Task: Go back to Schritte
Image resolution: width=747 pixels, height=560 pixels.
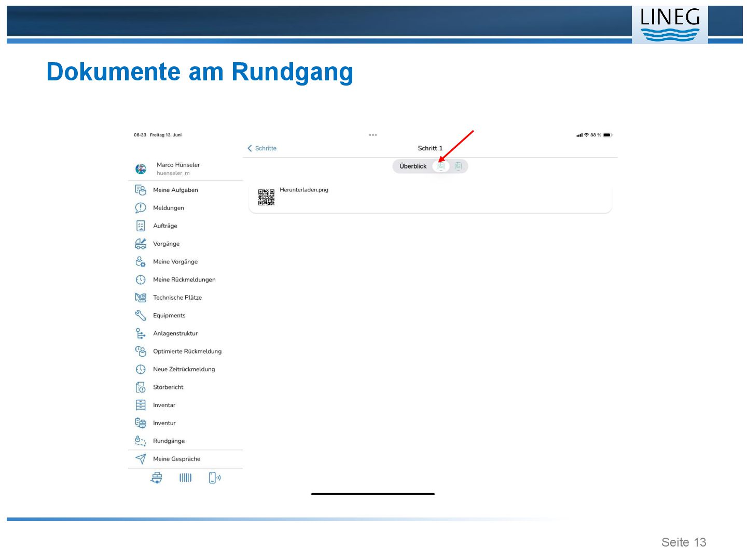Action: click(262, 148)
